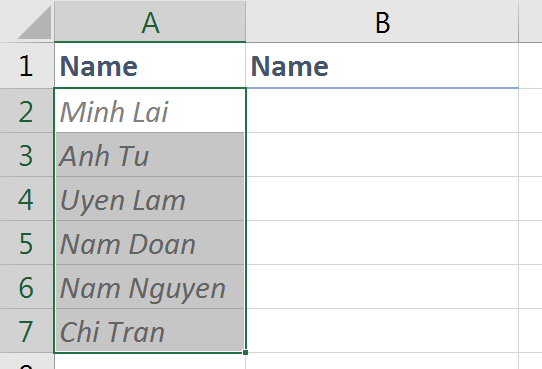Select row 5 header
This screenshot has height=369, width=542.
click(27, 243)
